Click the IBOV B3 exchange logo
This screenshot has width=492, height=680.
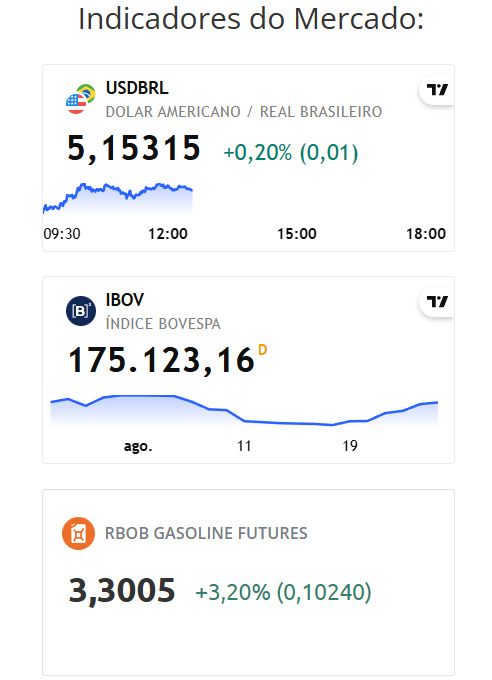(81, 311)
